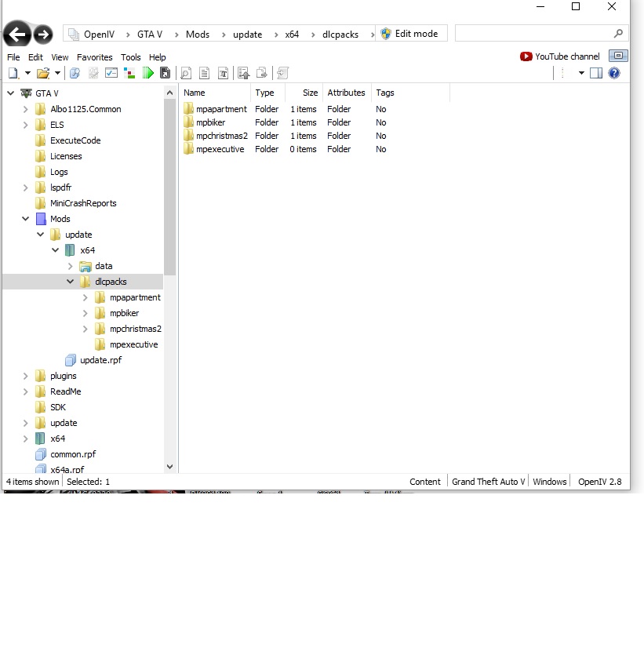Toggle the preview pane layout icon
Screen dimensions: 644x648
click(596, 73)
